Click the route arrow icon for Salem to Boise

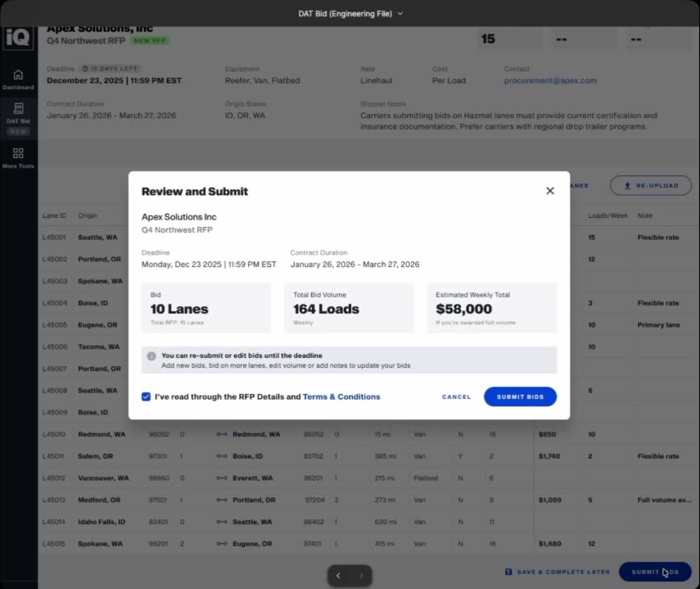[222, 456]
